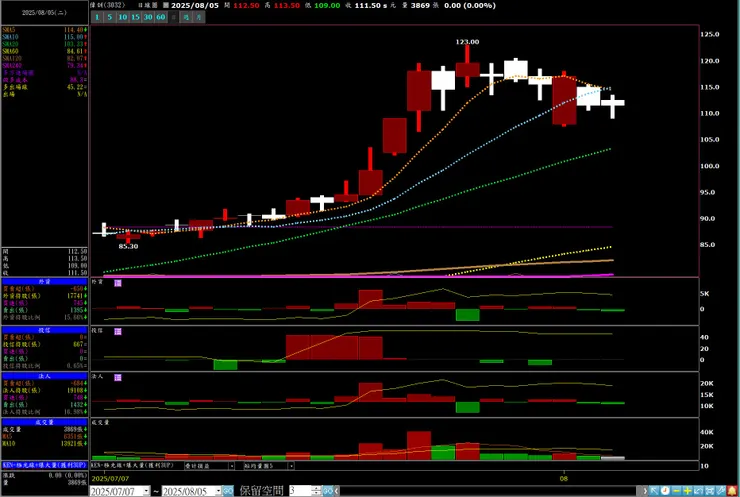Click the 2025/07/07 label on time axis
Viewport: 740px width, 497px height.
click(110, 478)
